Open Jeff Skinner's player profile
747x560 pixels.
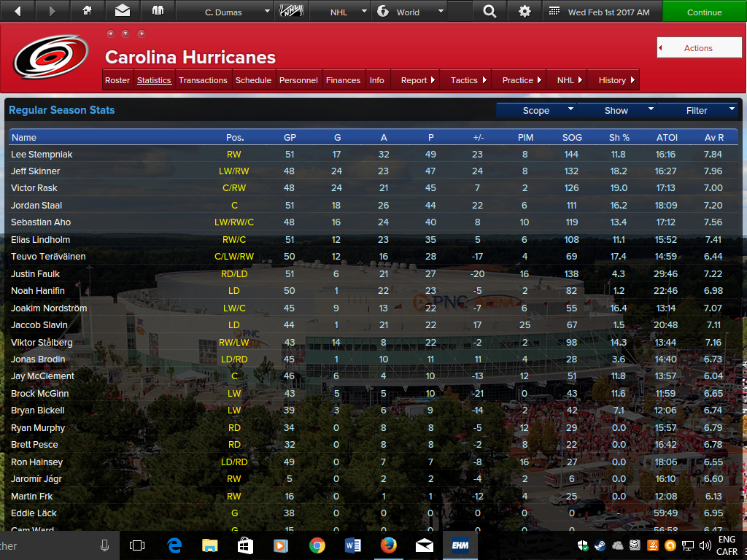pyautogui.click(x=35, y=171)
